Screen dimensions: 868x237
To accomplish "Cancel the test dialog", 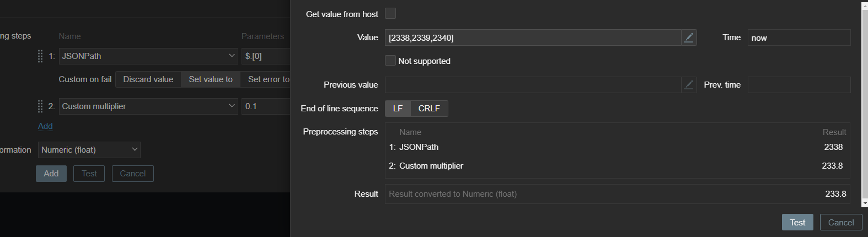I will coord(840,222).
